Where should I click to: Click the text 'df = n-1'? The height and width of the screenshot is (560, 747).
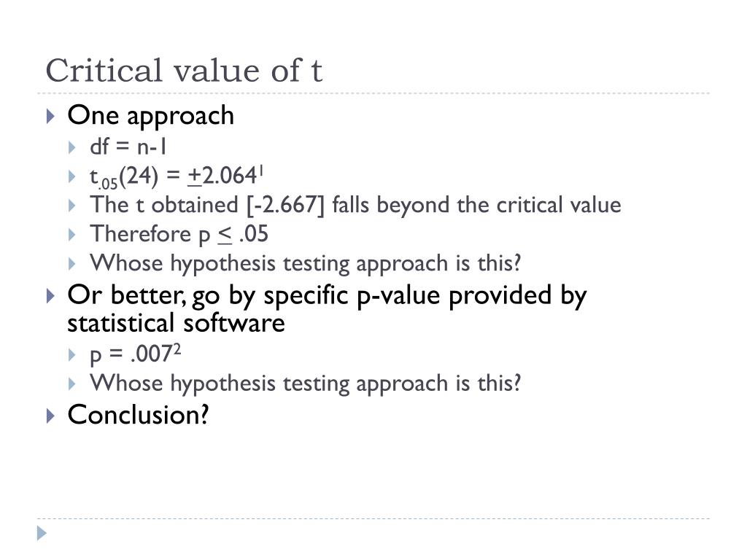pos(128,147)
